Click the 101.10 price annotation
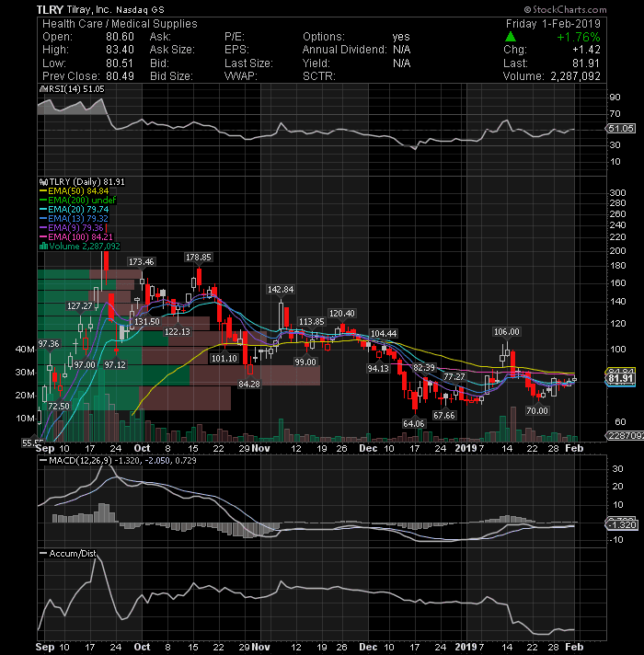The image size is (644, 655). (x=224, y=359)
